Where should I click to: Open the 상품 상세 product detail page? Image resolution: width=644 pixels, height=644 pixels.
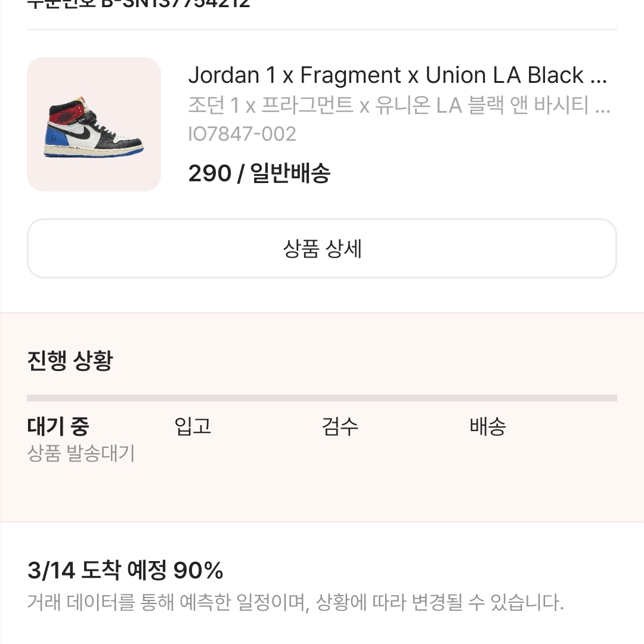tap(322, 248)
